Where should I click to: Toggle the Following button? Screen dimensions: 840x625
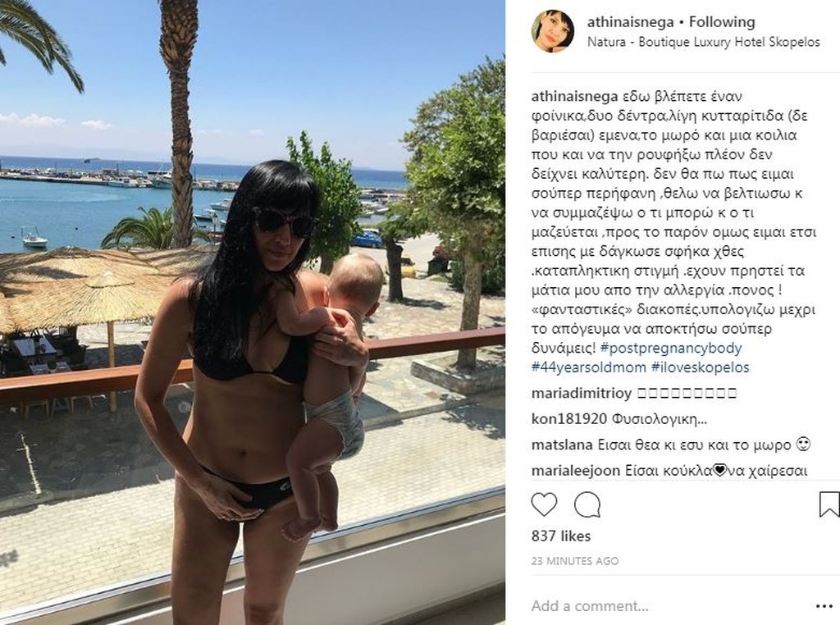(x=722, y=22)
